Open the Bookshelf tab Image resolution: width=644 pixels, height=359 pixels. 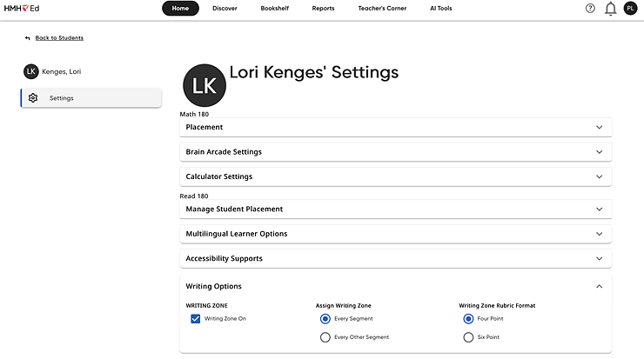[x=275, y=8]
